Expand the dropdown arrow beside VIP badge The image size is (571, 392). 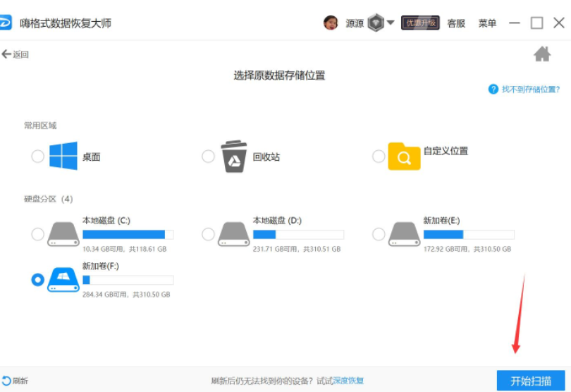click(x=391, y=23)
